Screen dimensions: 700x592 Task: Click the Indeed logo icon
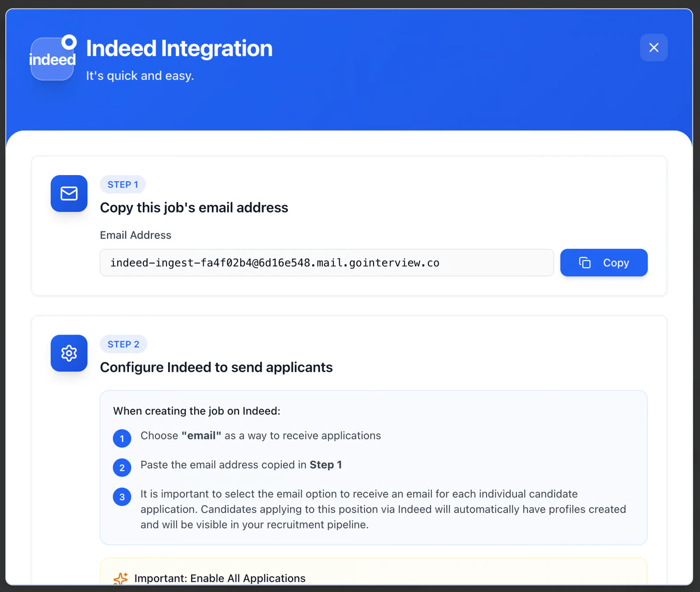click(52, 58)
